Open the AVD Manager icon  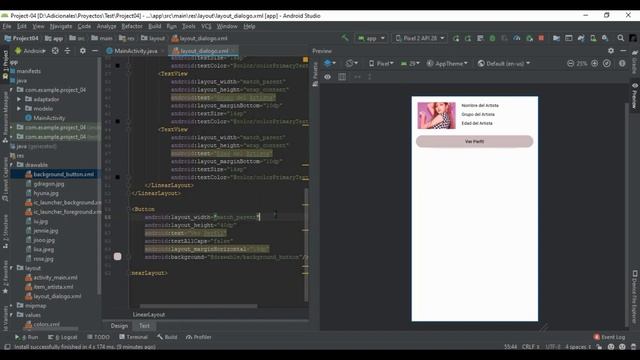[x=593, y=38]
